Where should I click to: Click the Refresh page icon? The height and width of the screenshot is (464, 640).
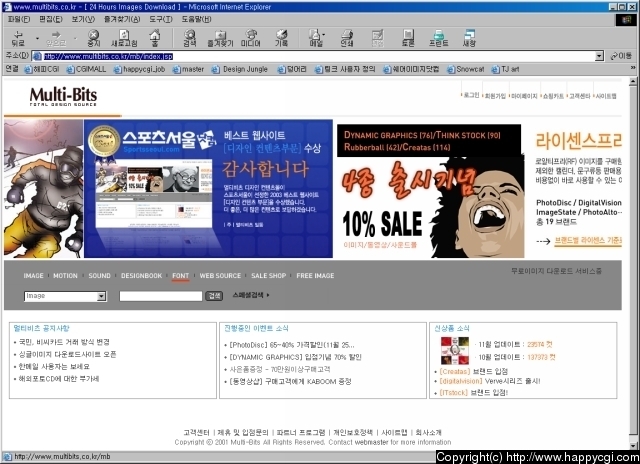(x=124, y=38)
